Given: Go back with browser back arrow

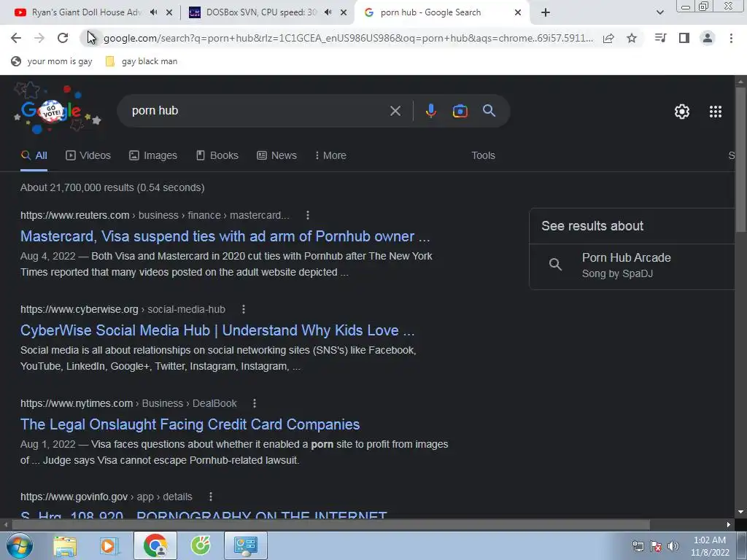Looking at the screenshot, I should [16, 38].
